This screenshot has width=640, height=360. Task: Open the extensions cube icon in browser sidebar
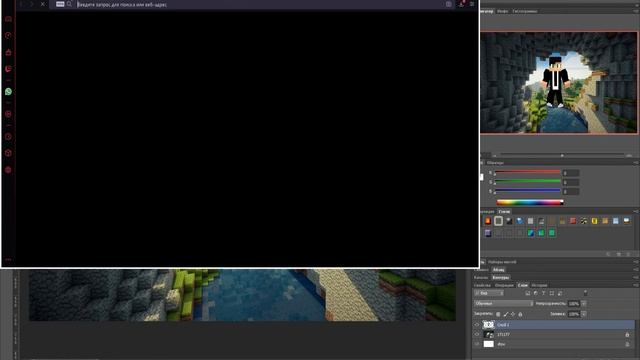(8, 153)
